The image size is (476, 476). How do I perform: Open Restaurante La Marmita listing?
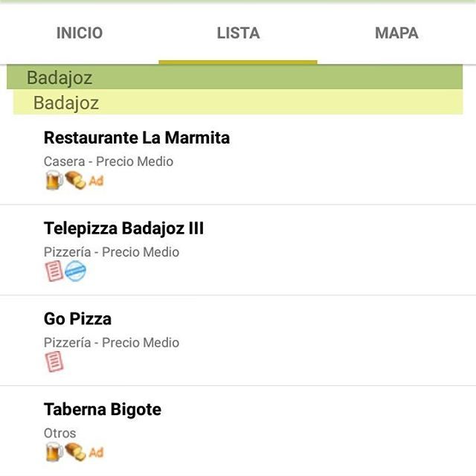[137, 138]
